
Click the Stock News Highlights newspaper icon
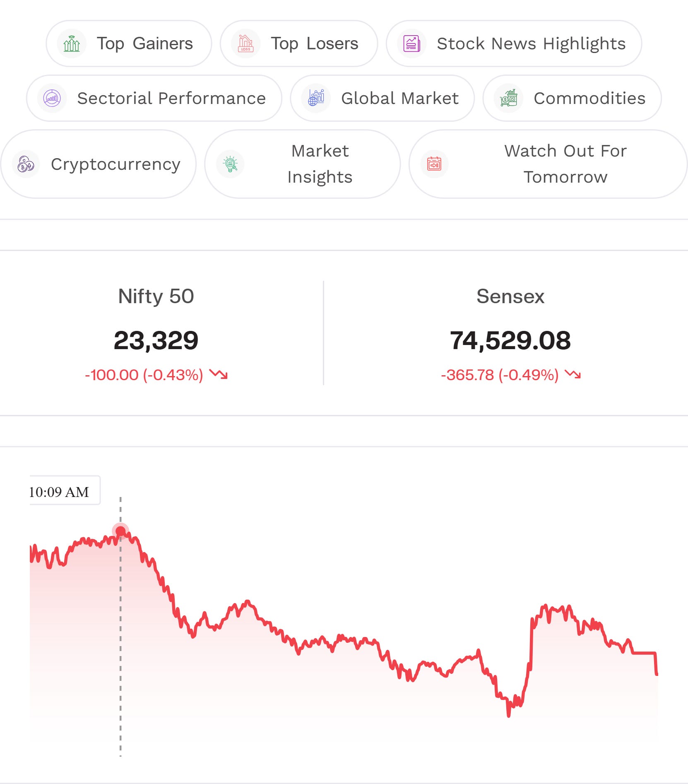(412, 43)
